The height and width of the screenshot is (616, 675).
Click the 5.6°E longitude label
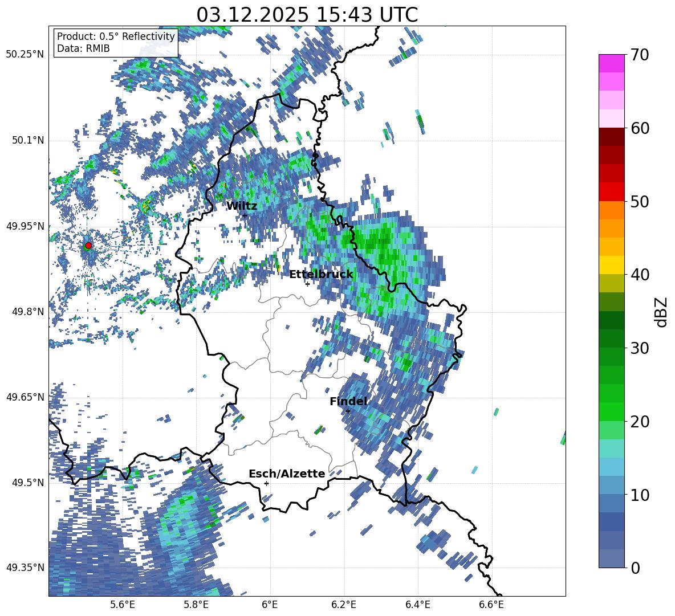(x=123, y=605)
